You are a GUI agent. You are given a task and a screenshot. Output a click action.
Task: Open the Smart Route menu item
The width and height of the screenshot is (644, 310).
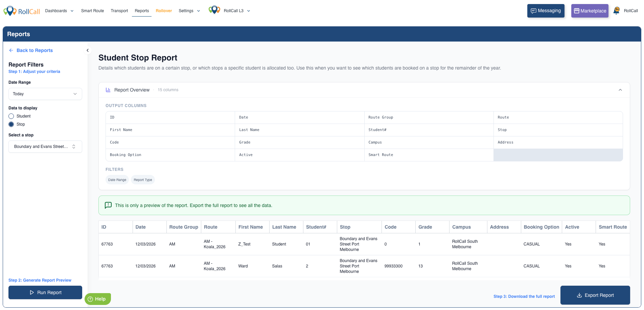pyautogui.click(x=92, y=11)
